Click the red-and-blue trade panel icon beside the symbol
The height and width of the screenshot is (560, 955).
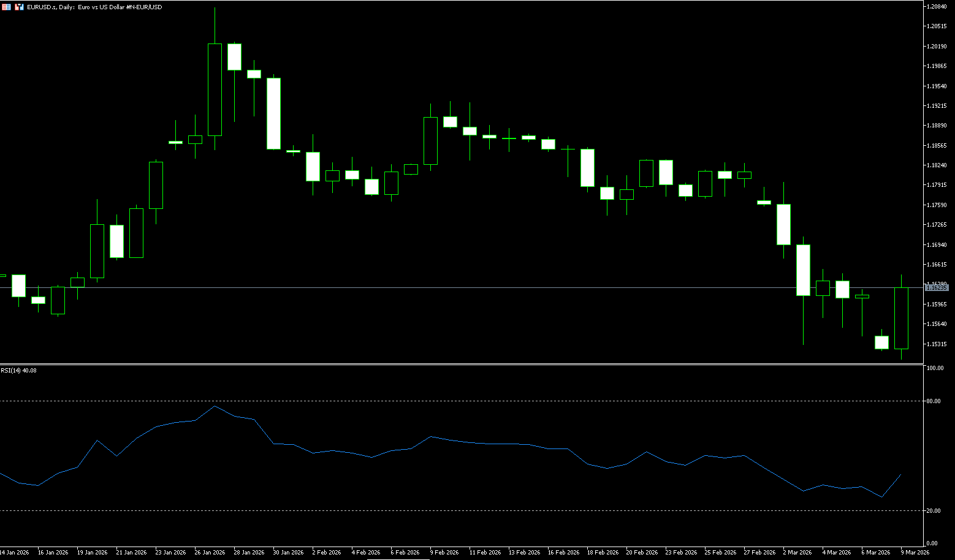tap(19, 7)
